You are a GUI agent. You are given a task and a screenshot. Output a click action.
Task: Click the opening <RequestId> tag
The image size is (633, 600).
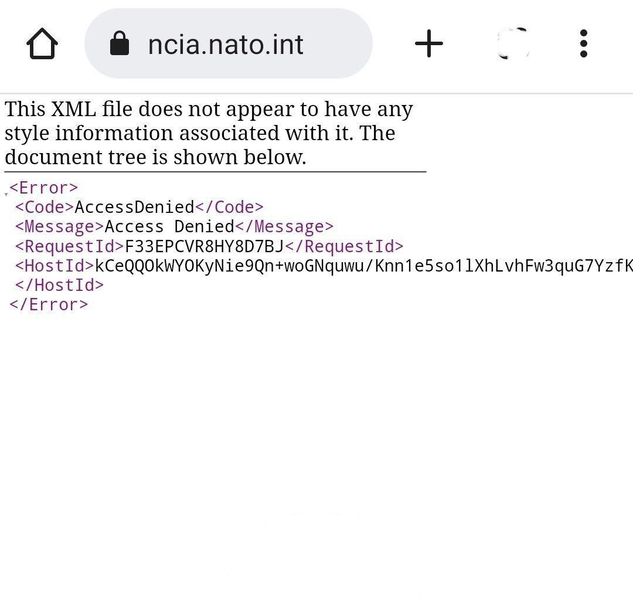coord(69,246)
